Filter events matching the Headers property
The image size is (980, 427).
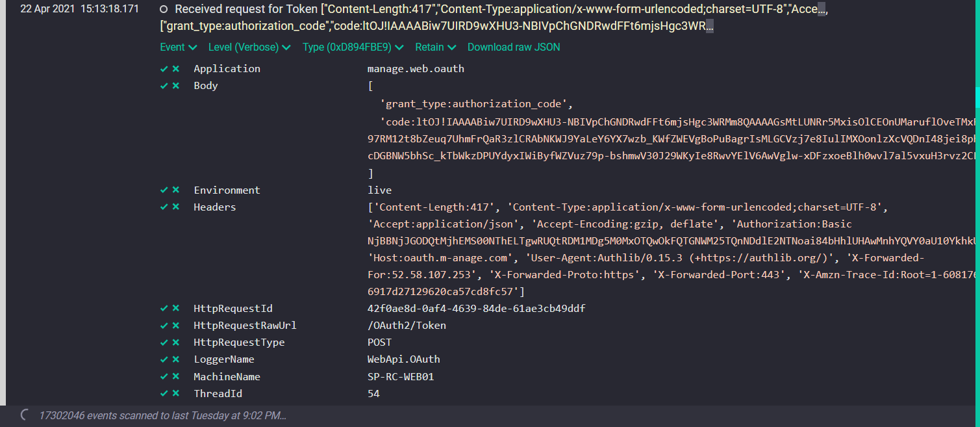click(164, 207)
